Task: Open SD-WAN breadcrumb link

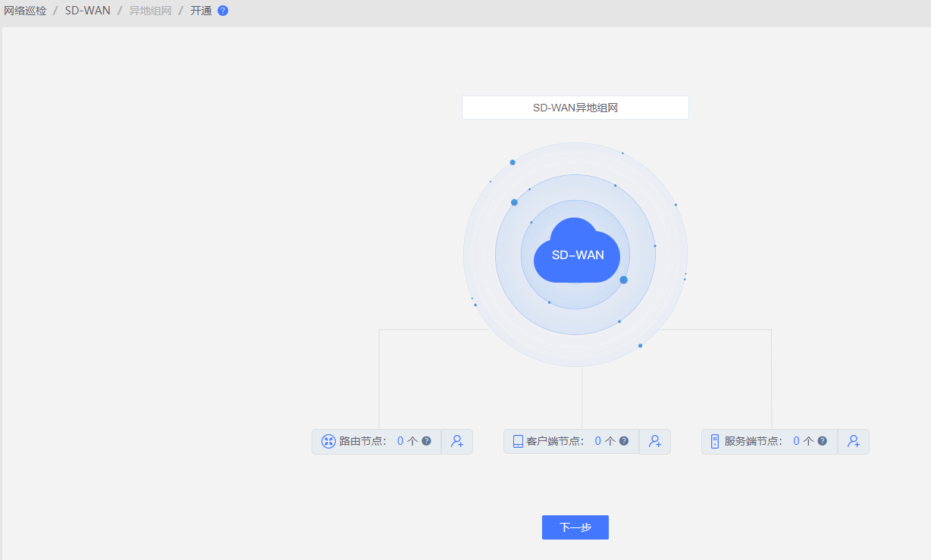Action: point(88,11)
